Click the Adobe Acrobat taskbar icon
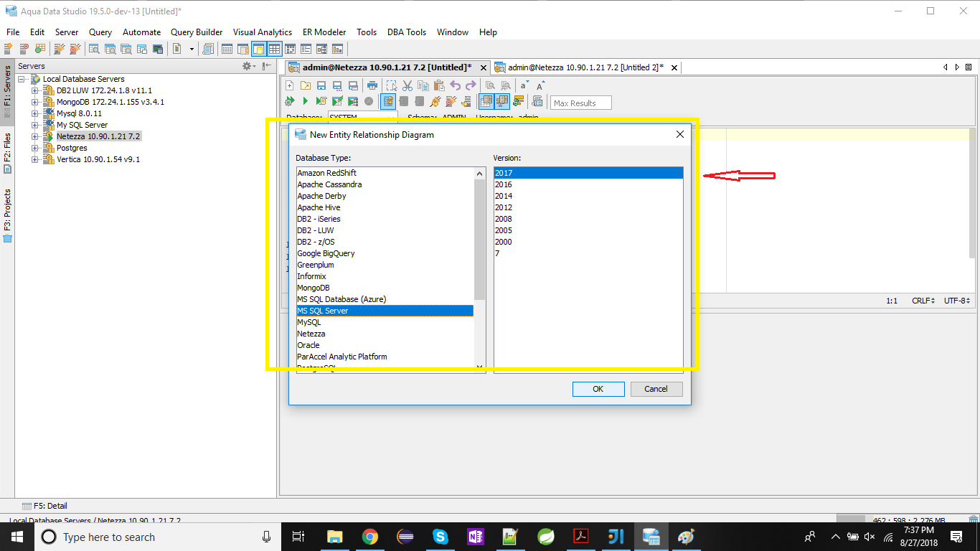Screen dimensions: 980x551 pyautogui.click(x=580, y=536)
